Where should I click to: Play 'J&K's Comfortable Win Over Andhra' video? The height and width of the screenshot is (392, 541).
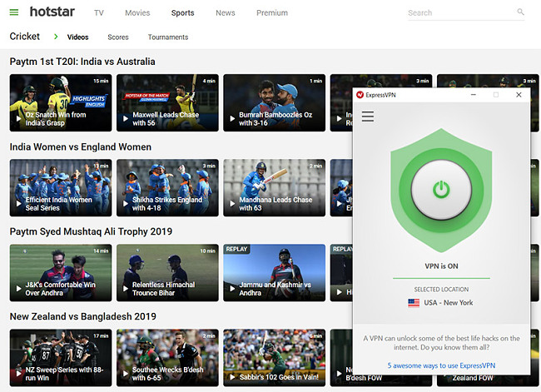click(x=61, y=273)
